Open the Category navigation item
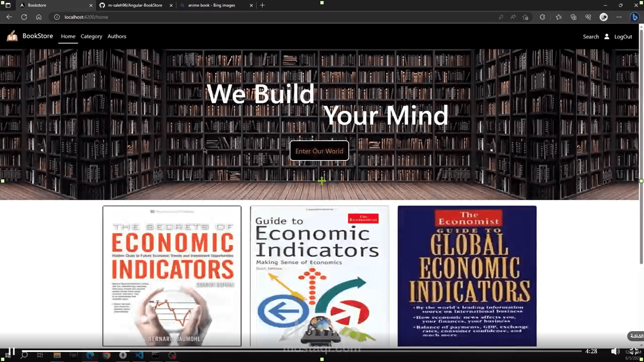The height and width of the screenshot is (362, 644). pyautogui.click(x=91, y=36)
